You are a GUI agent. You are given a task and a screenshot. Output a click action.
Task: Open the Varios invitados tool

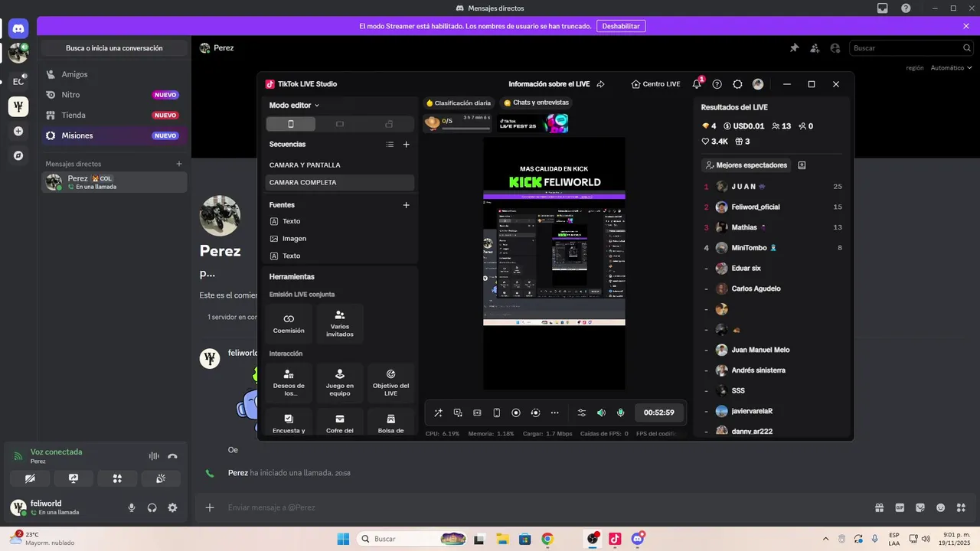tap(340, 324)
